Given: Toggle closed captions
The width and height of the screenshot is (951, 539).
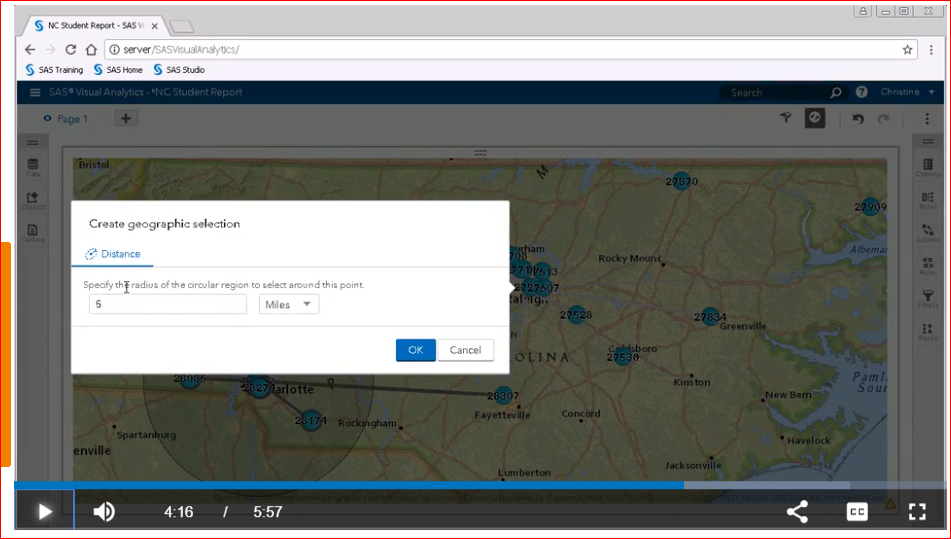Looking at the screenshot, I should click(857, 512).
